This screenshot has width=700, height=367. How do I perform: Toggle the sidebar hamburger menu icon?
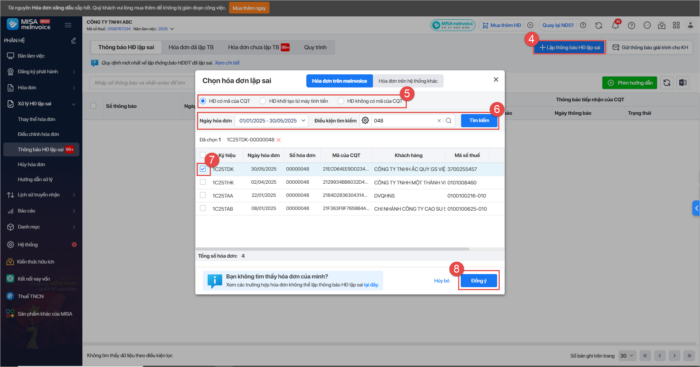pos(68,25)
